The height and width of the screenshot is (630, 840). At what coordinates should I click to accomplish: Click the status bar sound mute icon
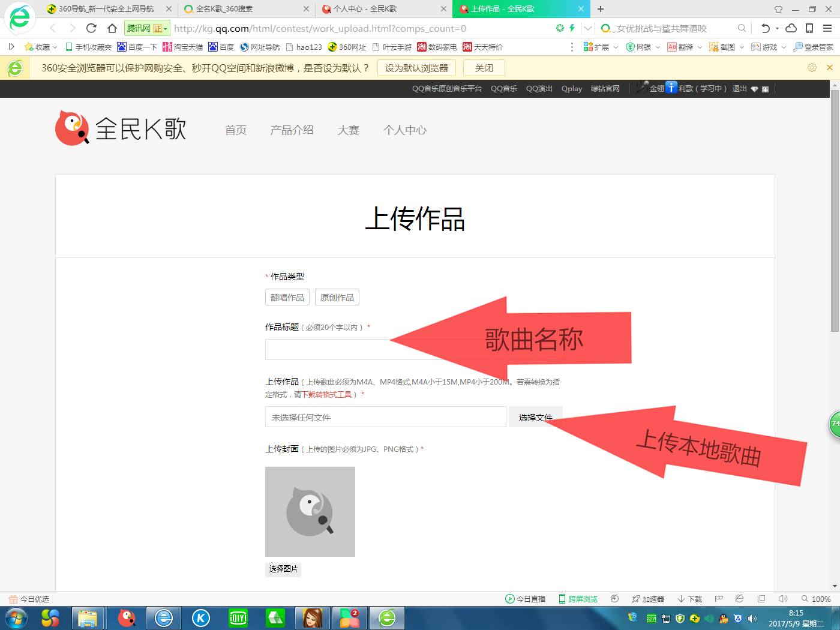click(783, 599)
